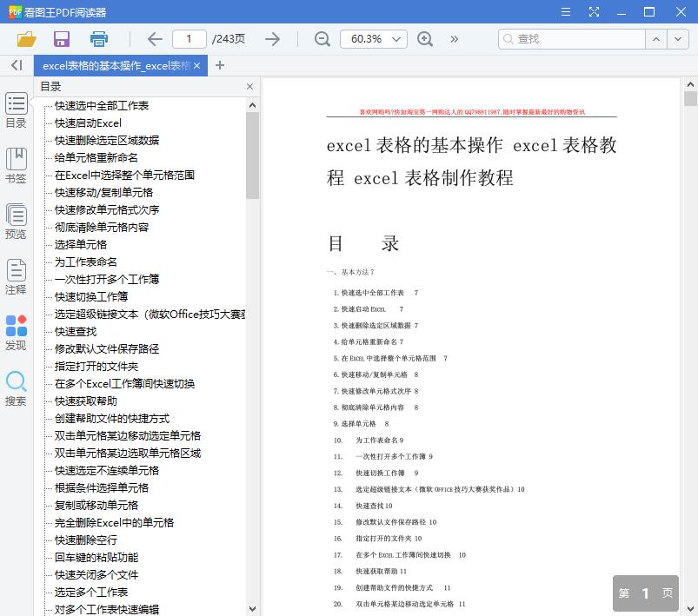The image size is (698, 616).
Task: Select outline item 双击单元格某边选取单元格区域
Action: 128,454
